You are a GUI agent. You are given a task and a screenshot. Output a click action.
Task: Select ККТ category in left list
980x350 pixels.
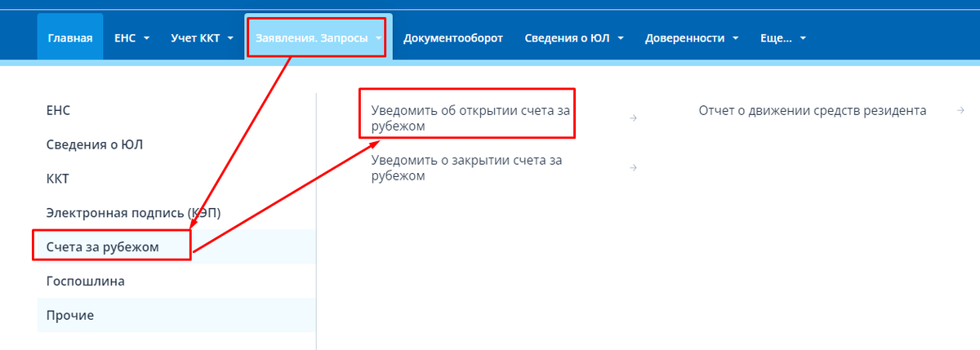coord(176,179)
